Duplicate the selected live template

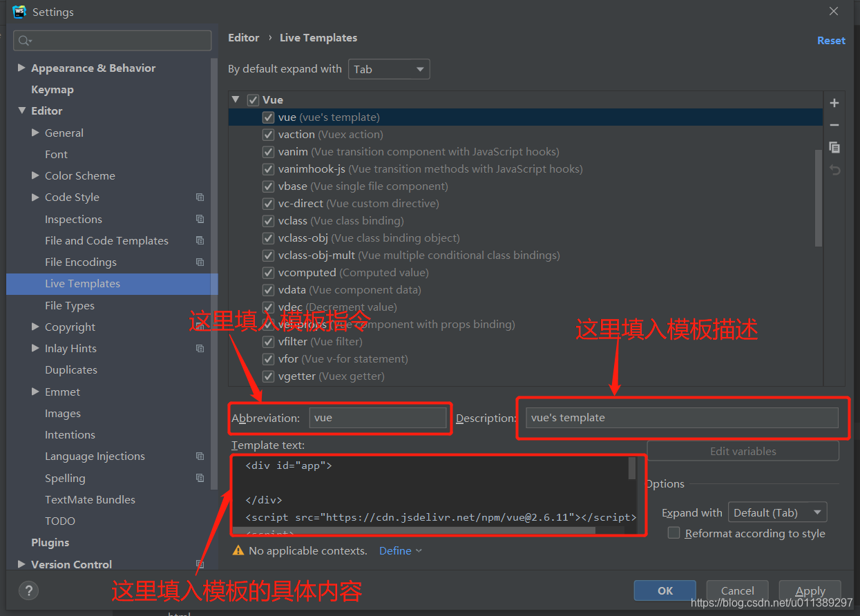(834, 147)
